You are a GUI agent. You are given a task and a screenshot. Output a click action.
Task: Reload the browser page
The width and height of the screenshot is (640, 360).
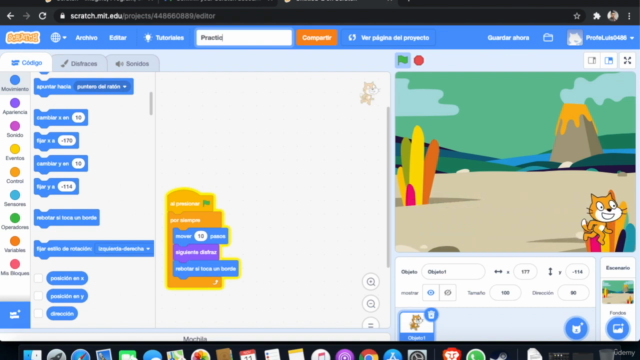tap(42, 16)
